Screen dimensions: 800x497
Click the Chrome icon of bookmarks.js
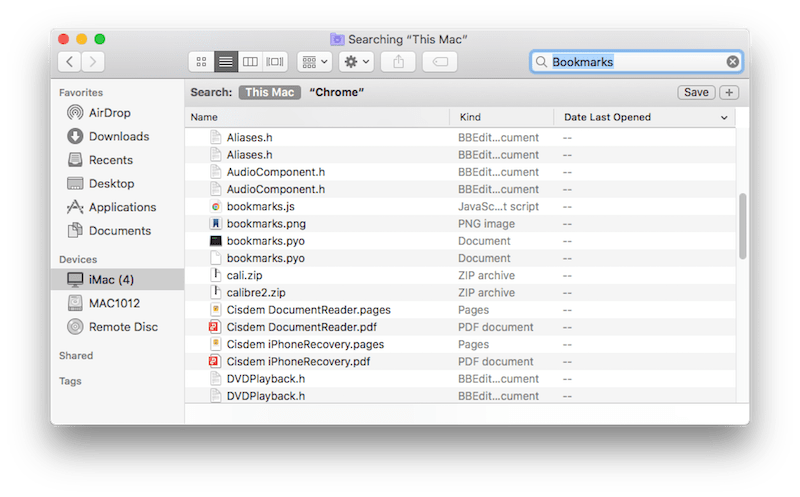[x=216, y=207]
